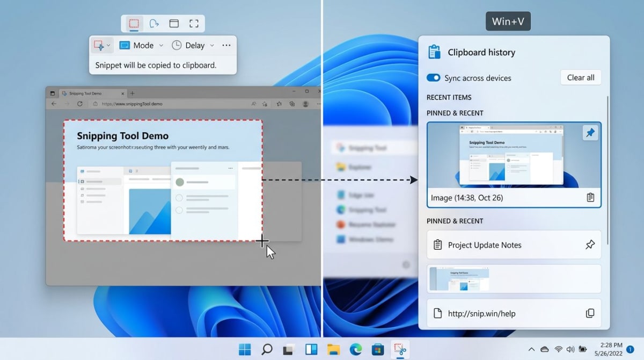Open the Snipping Tool three-dot more menu
This screenshot has height=360, width=644.
click(226, 46)
